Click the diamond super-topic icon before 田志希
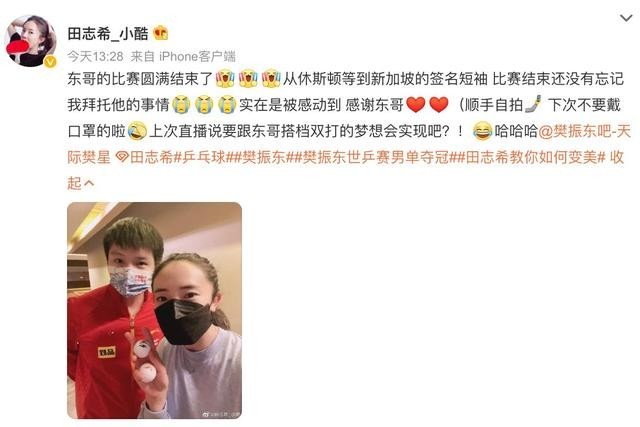The width and height of the screenshot is (640, 427). click(122, 157)
